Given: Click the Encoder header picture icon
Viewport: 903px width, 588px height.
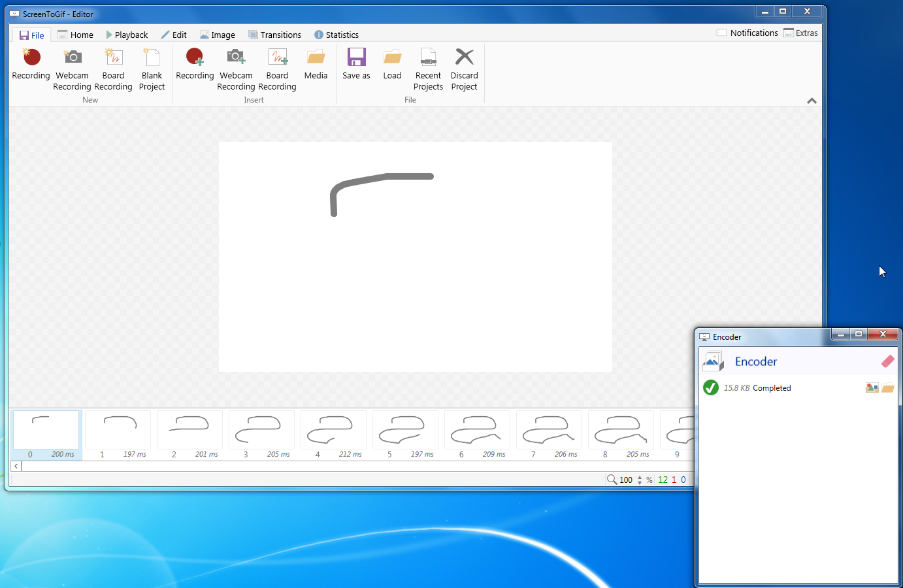Looking at the screenshot, I should coord(713,361).
